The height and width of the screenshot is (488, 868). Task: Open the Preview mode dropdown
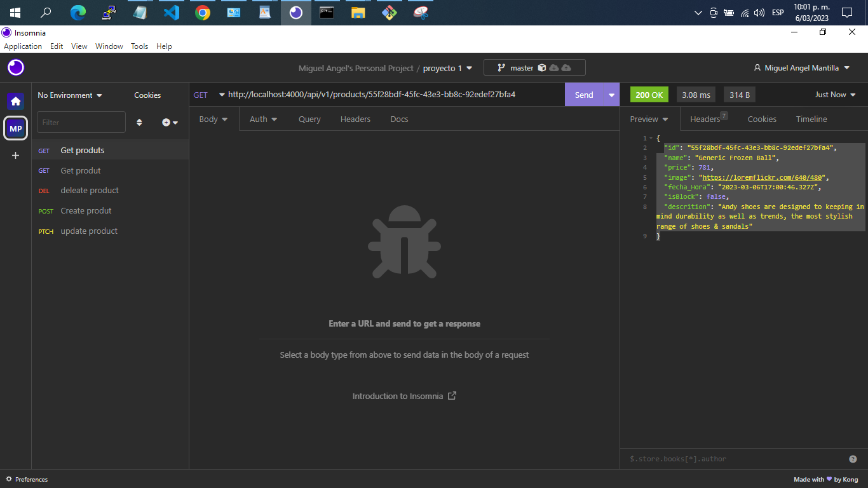click(x=649, y=119)
